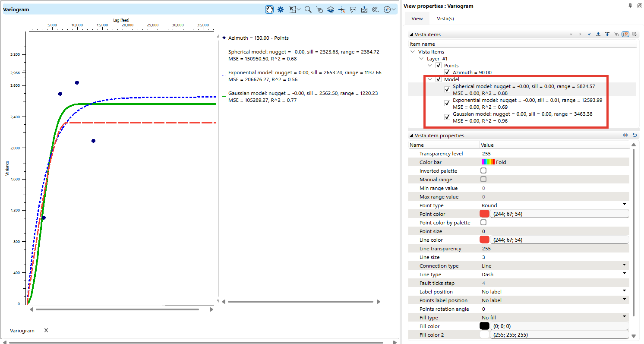Disable the Gaussian model checkbox
This screenshot has width=644, height=344.
coord(447,117)
